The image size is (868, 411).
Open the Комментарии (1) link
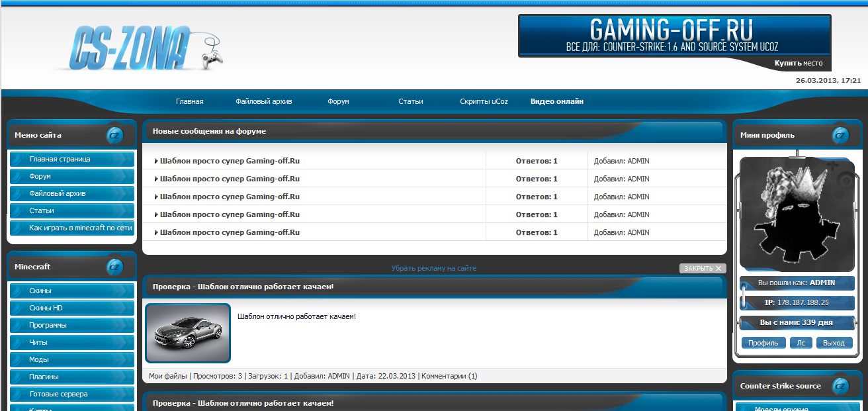point(449,376)
